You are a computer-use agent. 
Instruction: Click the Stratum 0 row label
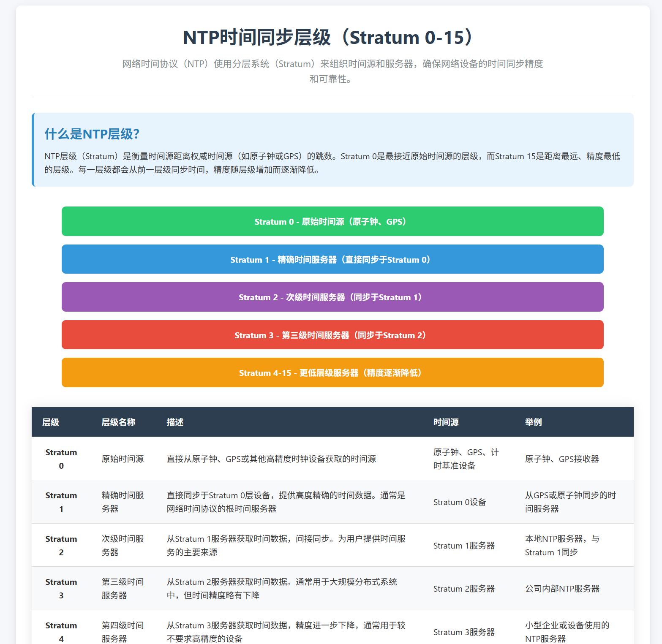(61, 459)
